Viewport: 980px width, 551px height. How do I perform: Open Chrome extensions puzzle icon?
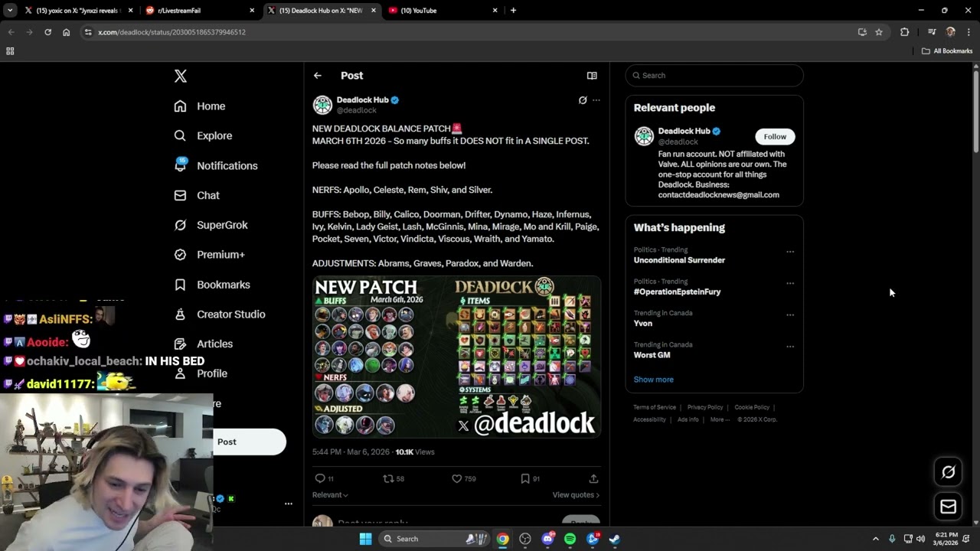click(x=904, y=32)
